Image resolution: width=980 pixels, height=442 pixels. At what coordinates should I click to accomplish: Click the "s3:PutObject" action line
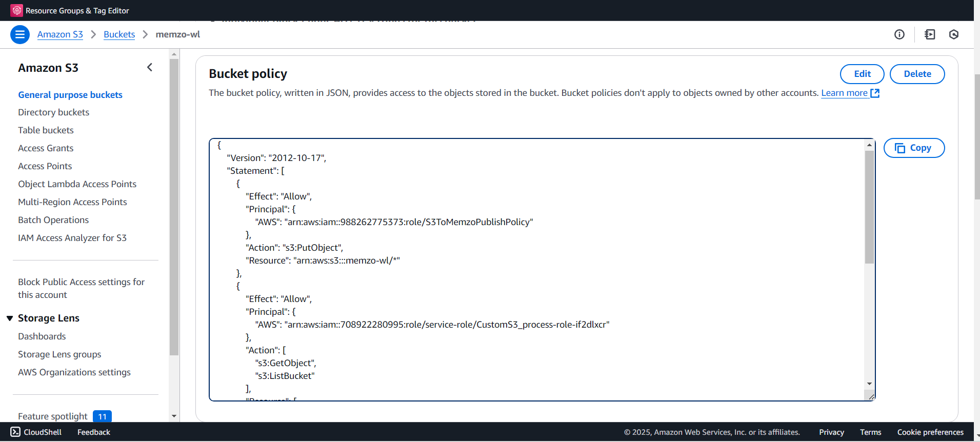[294, 248]
